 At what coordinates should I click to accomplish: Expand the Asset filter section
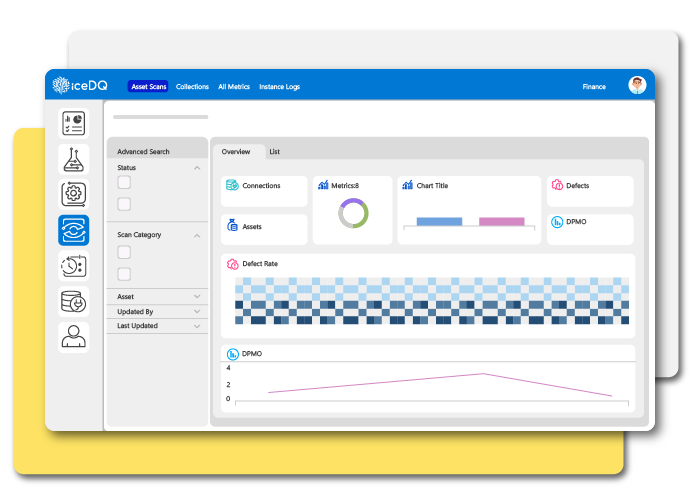197,297
